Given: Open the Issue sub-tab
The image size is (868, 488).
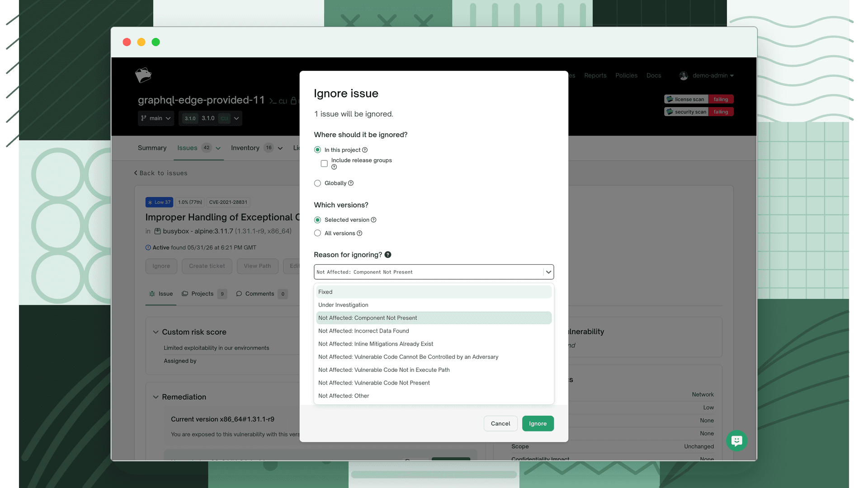Looking at the screenshot, I should (x=161, y=294).
